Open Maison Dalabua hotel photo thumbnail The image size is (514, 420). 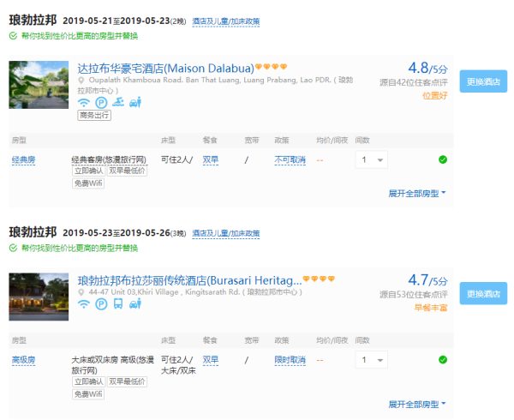pyautogui.click(x=39, y=85)
